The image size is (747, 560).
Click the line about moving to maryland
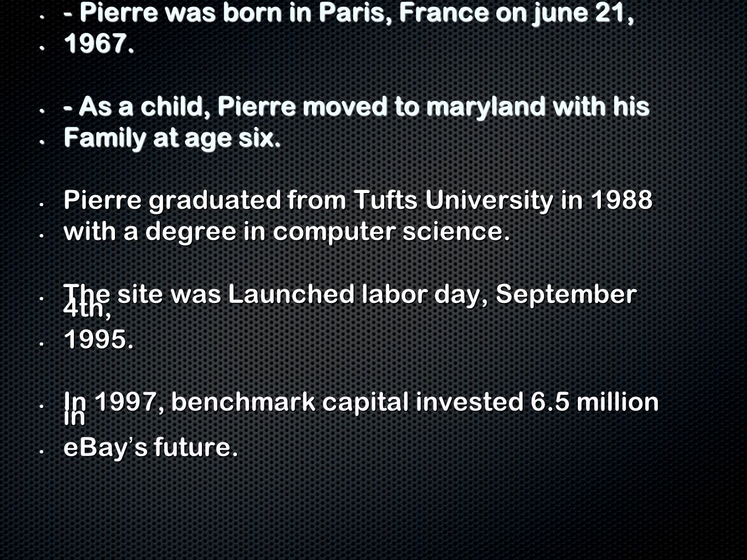coord(356,107)
